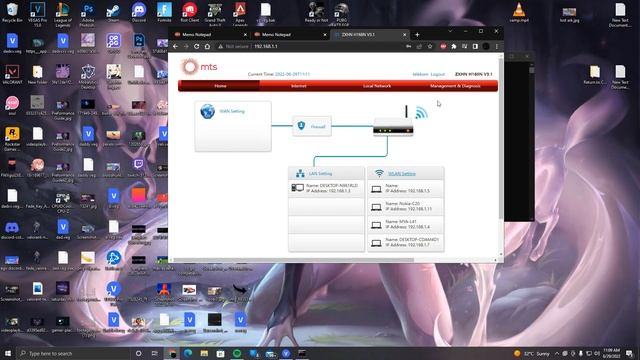Open VEGAS Pro desktop shortcut

(37, 13)
